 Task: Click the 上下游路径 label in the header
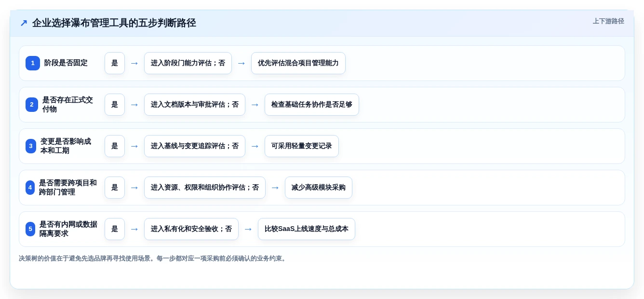tap(608, 21)
